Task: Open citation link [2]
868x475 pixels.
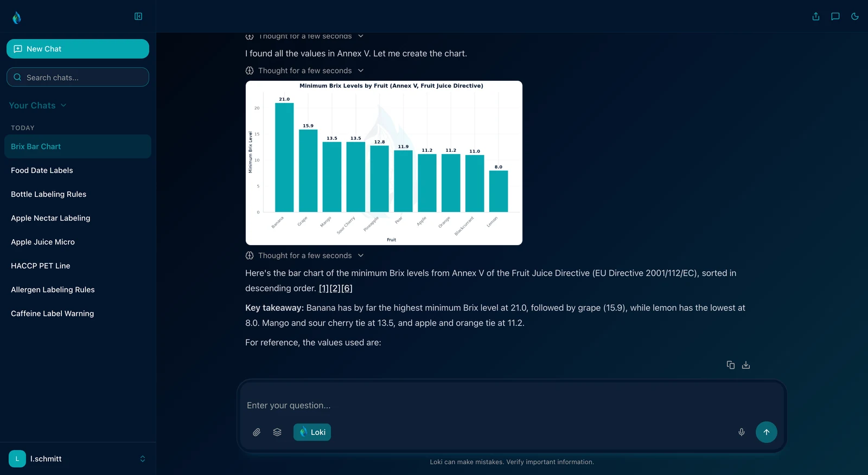Action: tap(335, 288)
